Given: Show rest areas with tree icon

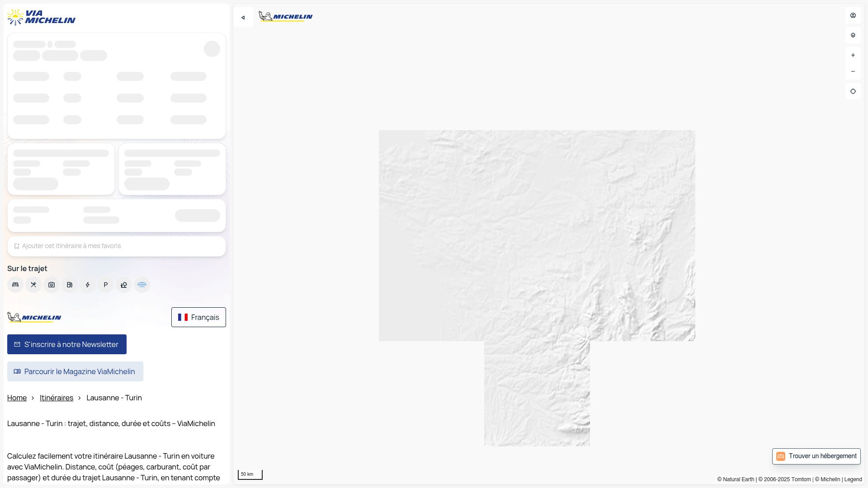Looking at the screenshot, I should (124, 285).
